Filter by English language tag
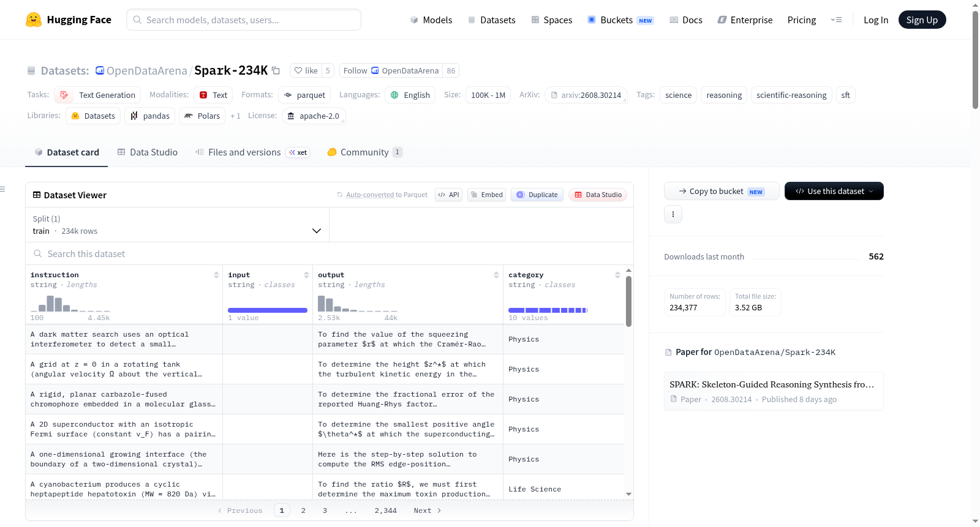This screenshot has width=980, height=527. click(410, 95)
